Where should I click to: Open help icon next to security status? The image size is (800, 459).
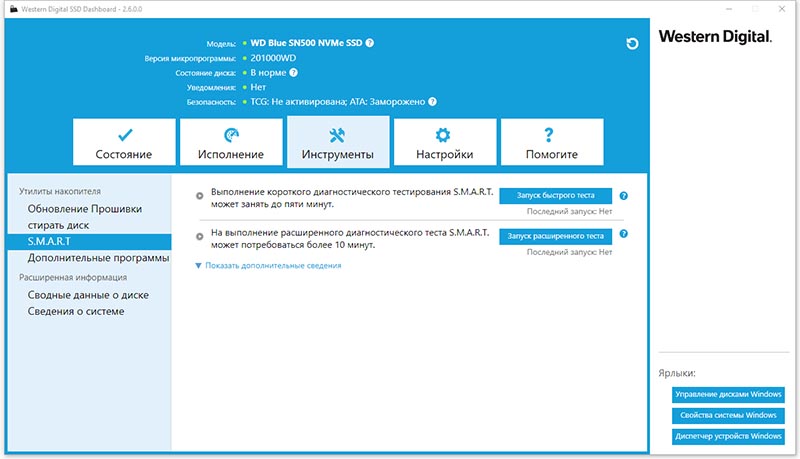(432, 101)
